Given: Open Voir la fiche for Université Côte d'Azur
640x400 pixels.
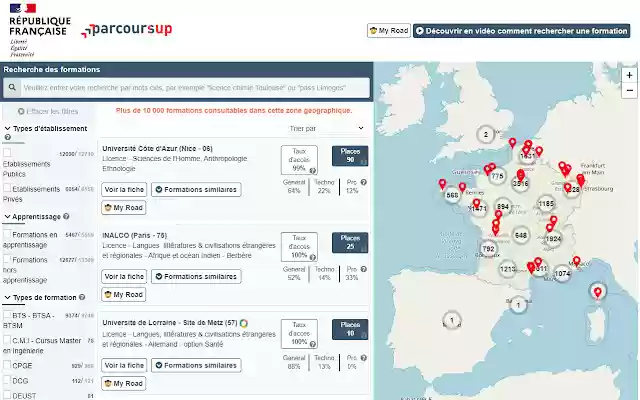Looking at the screenshot, I should click(125, 189).
